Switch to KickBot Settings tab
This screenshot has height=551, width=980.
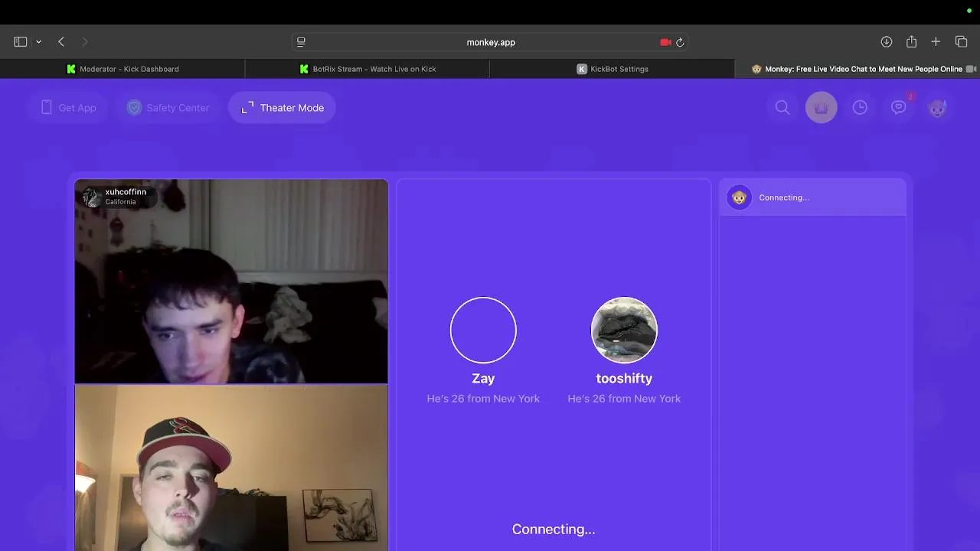[612, 69]
